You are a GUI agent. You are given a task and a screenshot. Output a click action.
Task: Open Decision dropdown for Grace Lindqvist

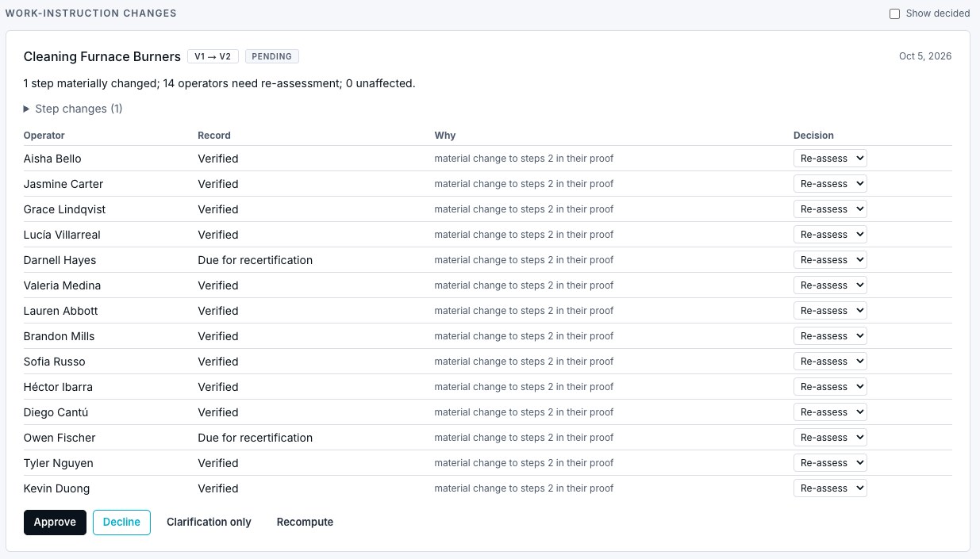pyautogui.click(x=830, y=209)
